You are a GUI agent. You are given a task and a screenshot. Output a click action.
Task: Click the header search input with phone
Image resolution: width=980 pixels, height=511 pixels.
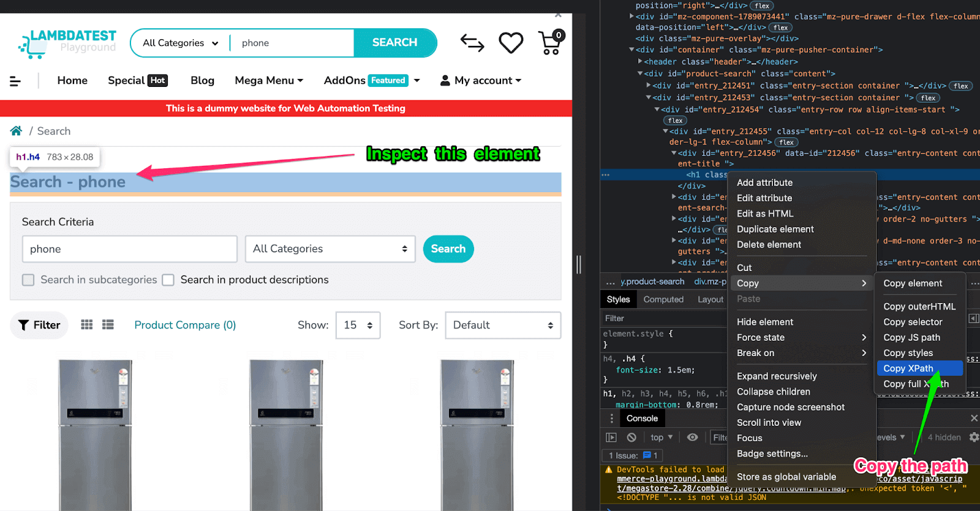click(x=293, y=43)
